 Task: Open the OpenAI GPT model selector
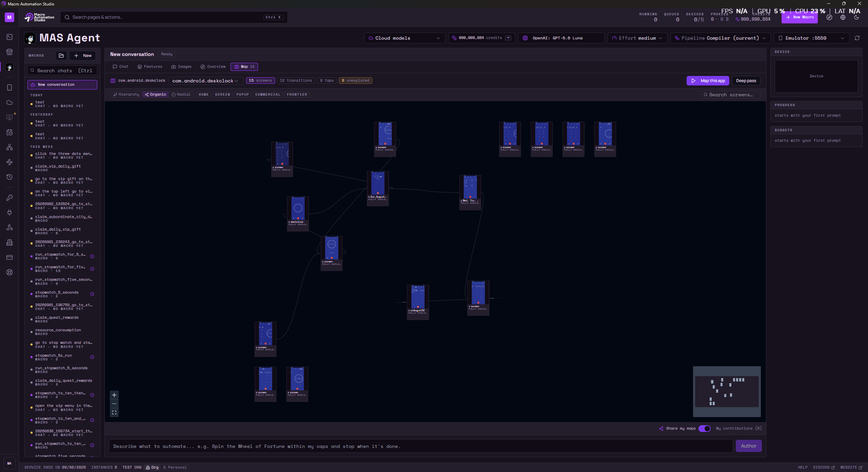(561, 38)
